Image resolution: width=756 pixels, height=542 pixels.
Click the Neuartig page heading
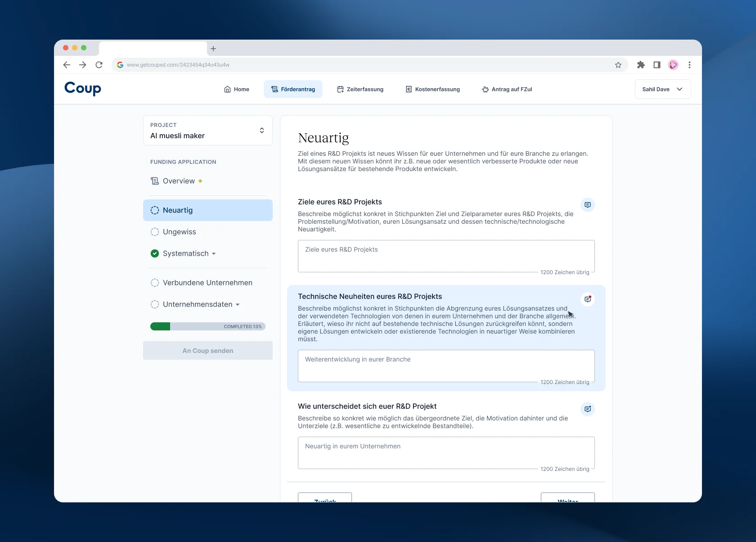click(x=324, y=138)
